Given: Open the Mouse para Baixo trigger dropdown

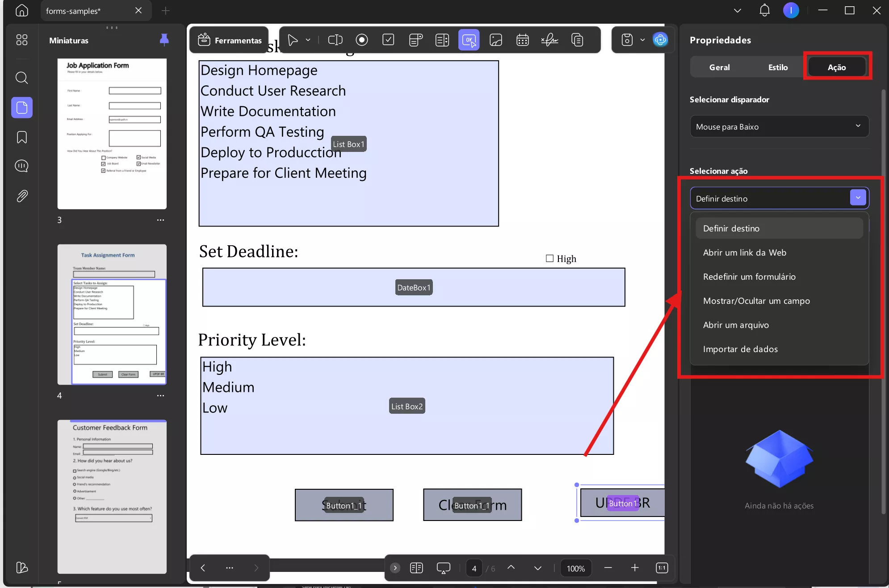Looking at the screenshot, I should point(779,126).
